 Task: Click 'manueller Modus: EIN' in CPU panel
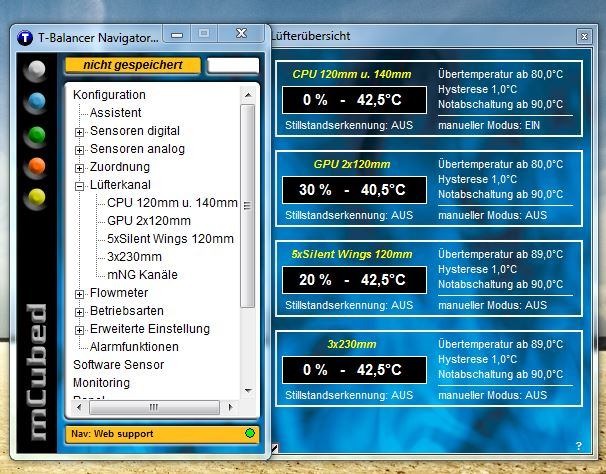click(489, 125)
